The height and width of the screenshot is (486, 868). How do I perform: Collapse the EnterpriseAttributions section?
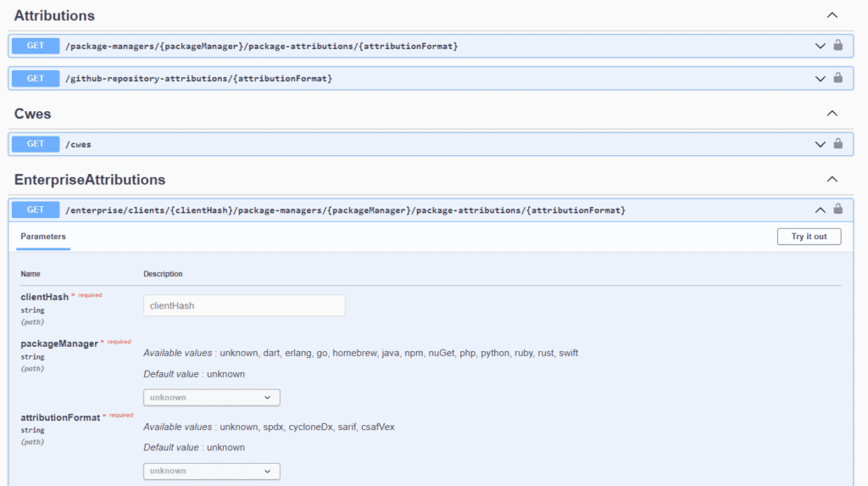832,179
